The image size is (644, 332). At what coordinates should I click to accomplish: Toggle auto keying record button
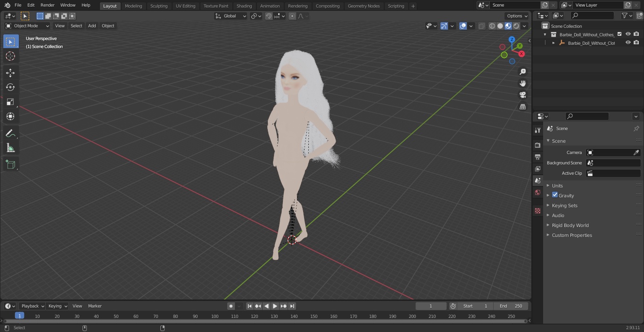(231, 306)
